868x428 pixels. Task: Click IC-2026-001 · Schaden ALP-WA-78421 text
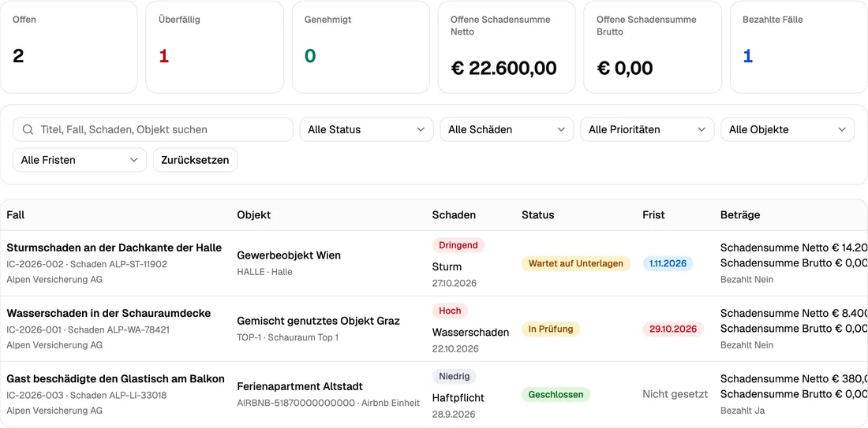88,329
